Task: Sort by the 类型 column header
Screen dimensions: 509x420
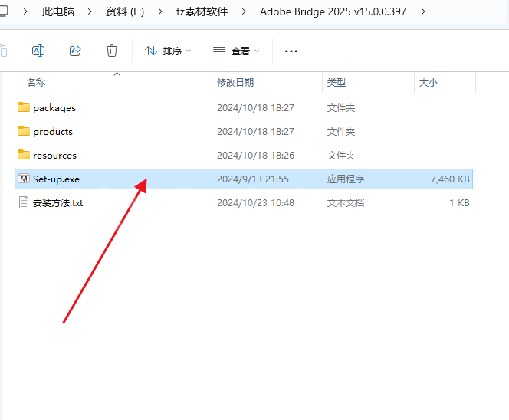Action: [x=337, y=83]
